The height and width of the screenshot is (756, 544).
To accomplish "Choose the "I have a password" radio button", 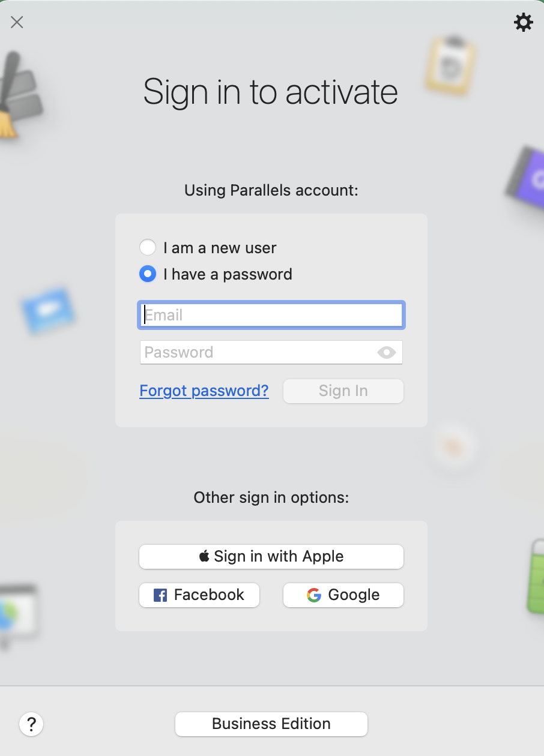I will coord(148,274).
